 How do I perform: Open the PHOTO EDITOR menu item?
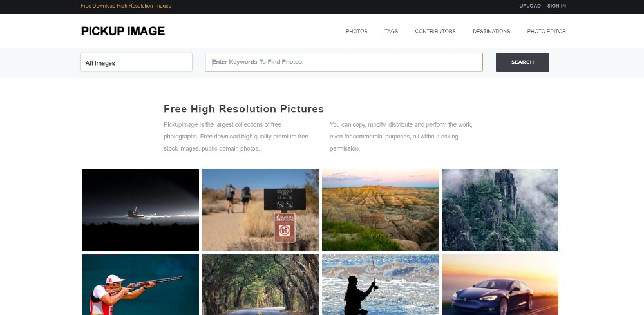(x=546, y=31)
